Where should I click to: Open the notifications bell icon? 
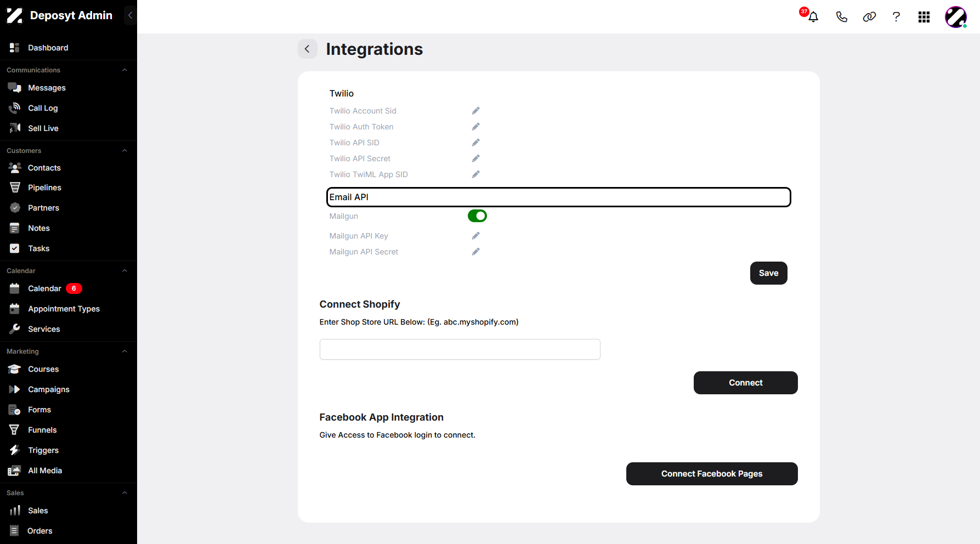point(813,17)
